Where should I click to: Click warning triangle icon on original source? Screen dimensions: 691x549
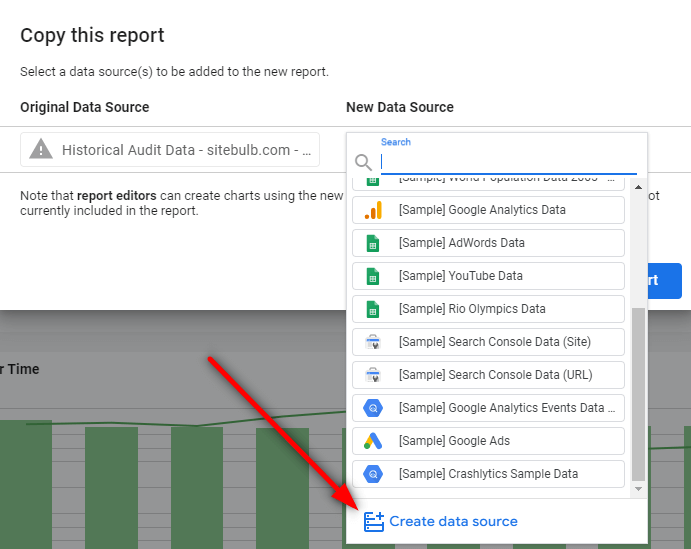coord(41,148)
